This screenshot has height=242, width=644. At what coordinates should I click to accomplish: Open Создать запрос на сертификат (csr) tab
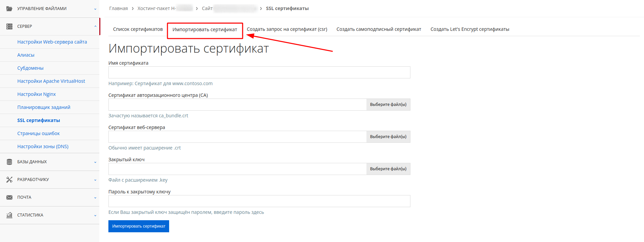287,29
